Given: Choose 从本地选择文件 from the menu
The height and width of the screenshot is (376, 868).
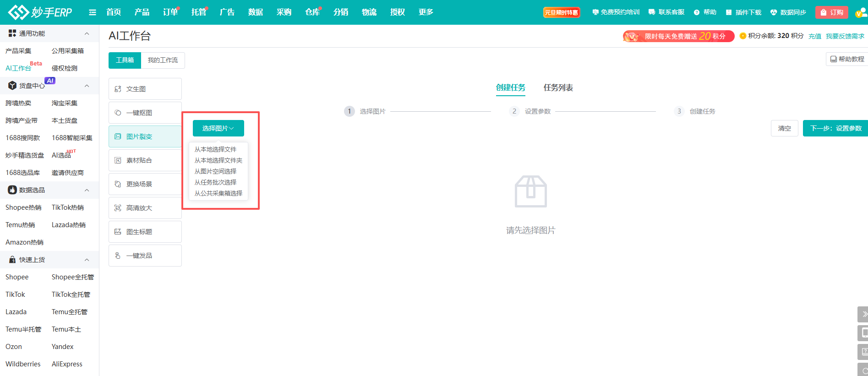Looking at the screenshot, I should click(215, 149).
